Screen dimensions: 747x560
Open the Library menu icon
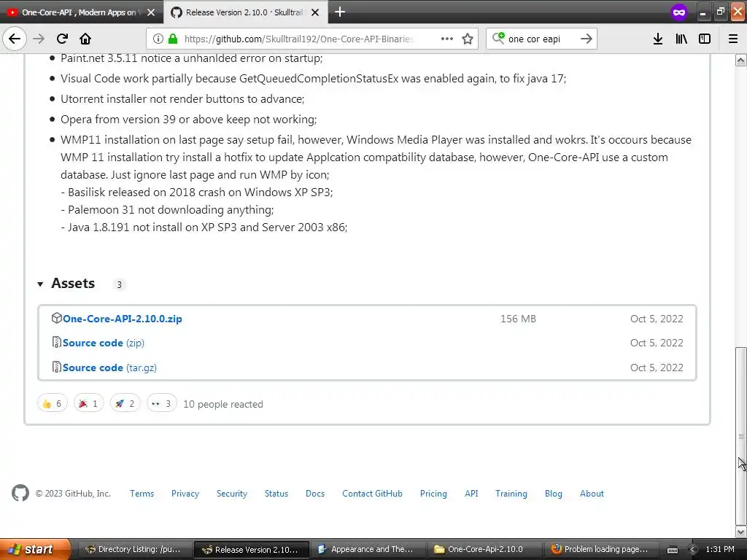coord(681,39)
